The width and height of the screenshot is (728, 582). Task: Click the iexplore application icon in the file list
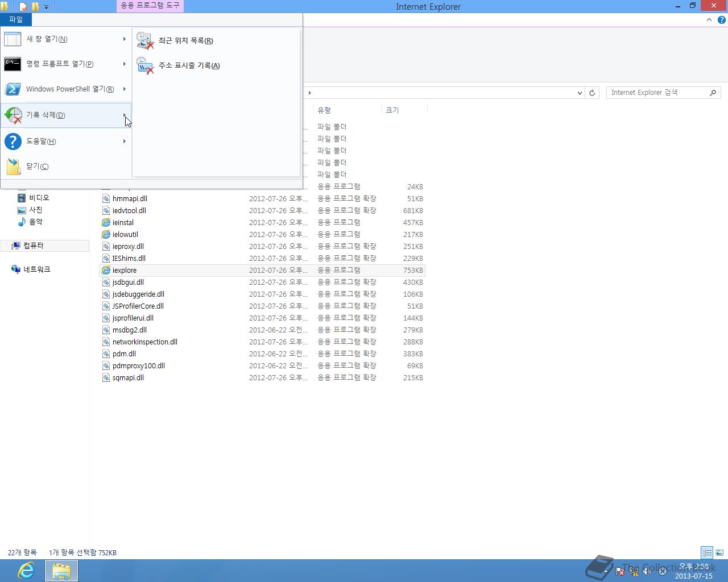106,271
